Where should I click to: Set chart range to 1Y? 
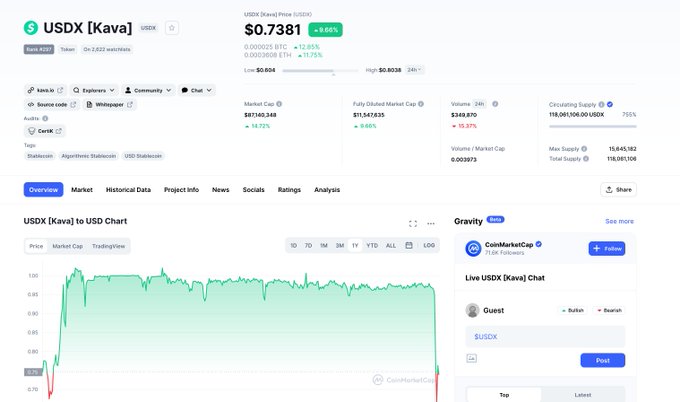click(x=355, y=245)
